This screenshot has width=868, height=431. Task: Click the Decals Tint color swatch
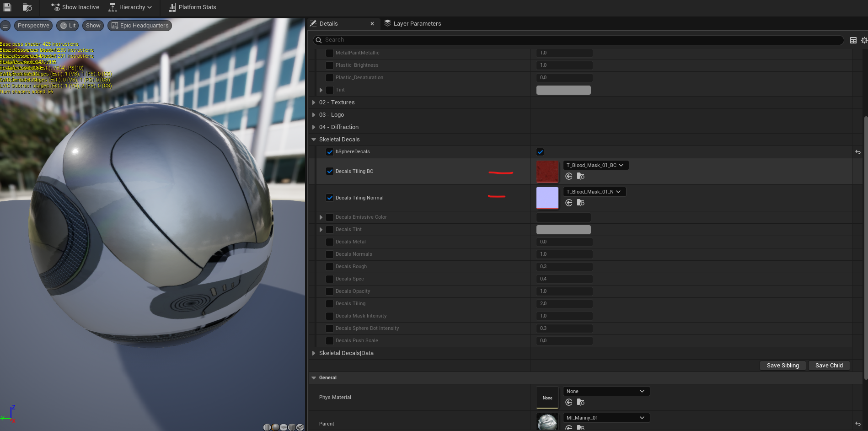click(563, 230)
